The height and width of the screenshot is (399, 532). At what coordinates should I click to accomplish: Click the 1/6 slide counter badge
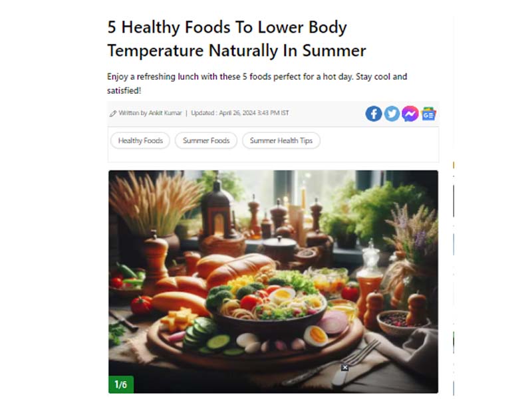pos(121,384)
